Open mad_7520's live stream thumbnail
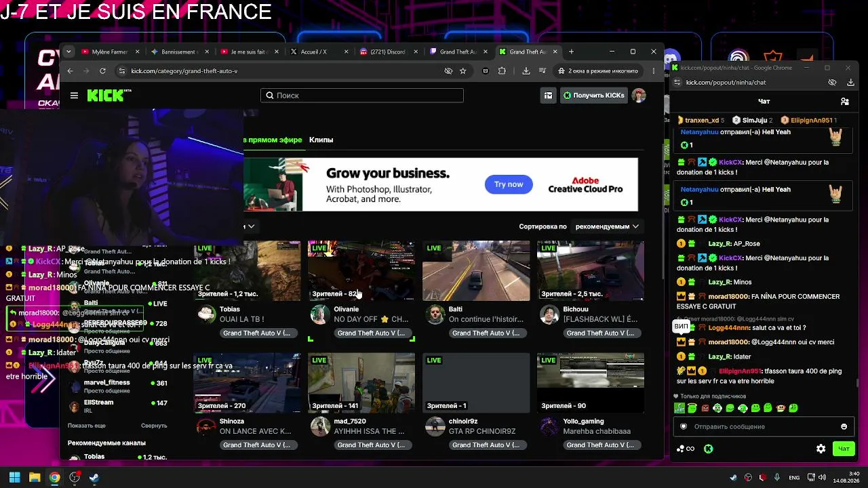Image resolution: width=868 pixels, height=488 pixels. click(361, 383)
